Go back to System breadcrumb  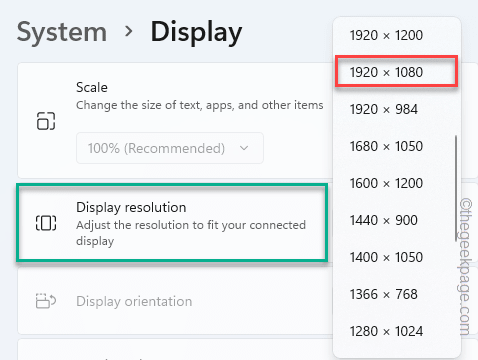62,32
